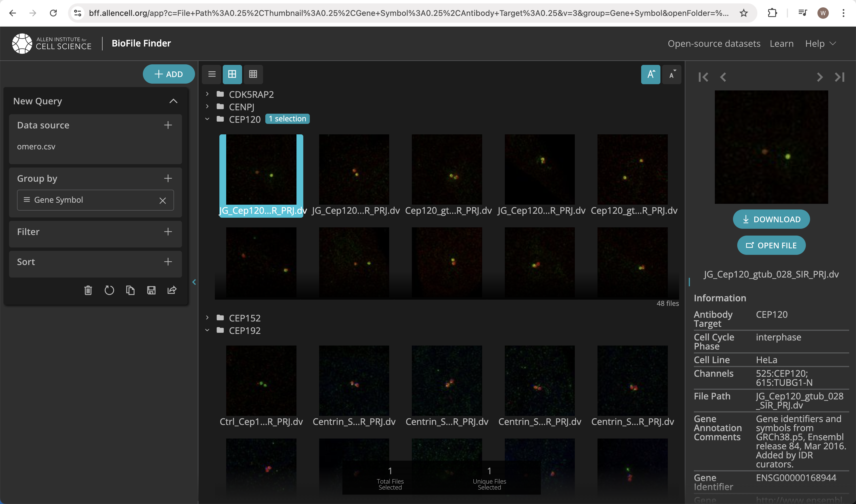Click the BioFile Finder title
Screen dimensions: 856x504
[x=141, y=43]
